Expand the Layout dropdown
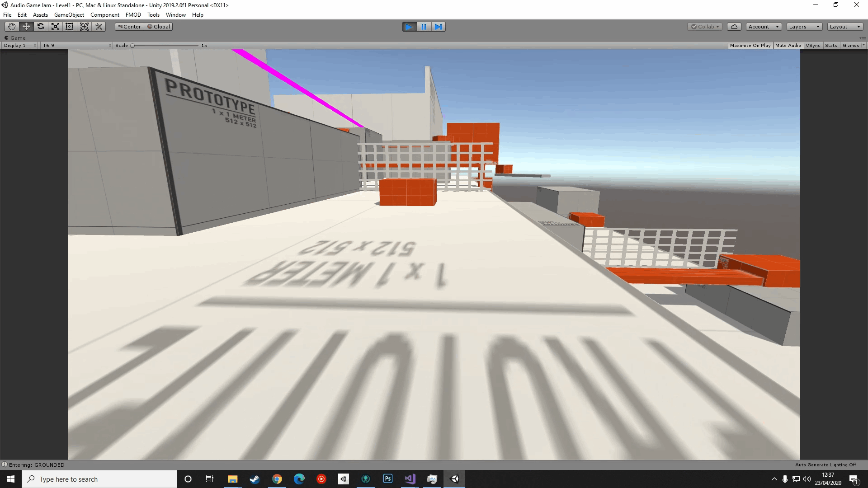868x488 pixels. tap(844, 27)
